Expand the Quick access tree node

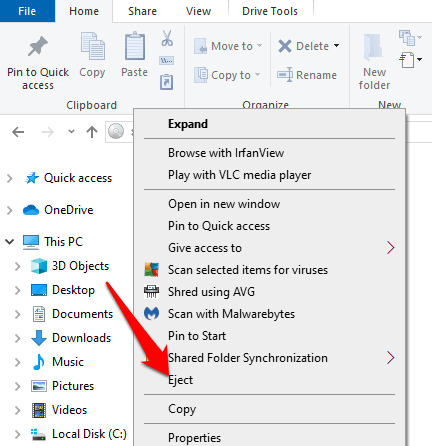point(10,178)
